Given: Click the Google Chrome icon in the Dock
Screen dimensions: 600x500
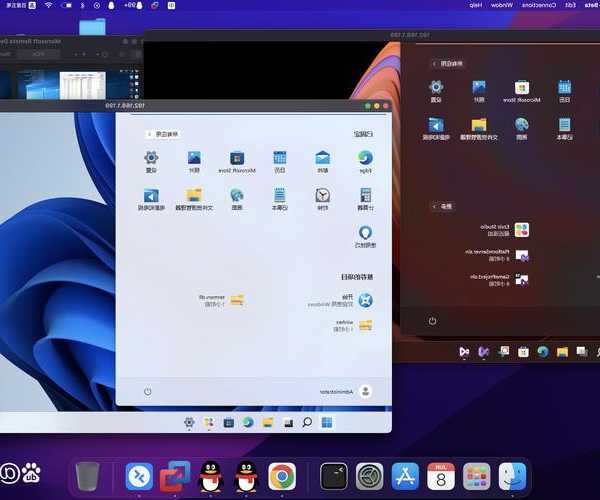Looking at the screenshot, I should click(x=283, y=476).
